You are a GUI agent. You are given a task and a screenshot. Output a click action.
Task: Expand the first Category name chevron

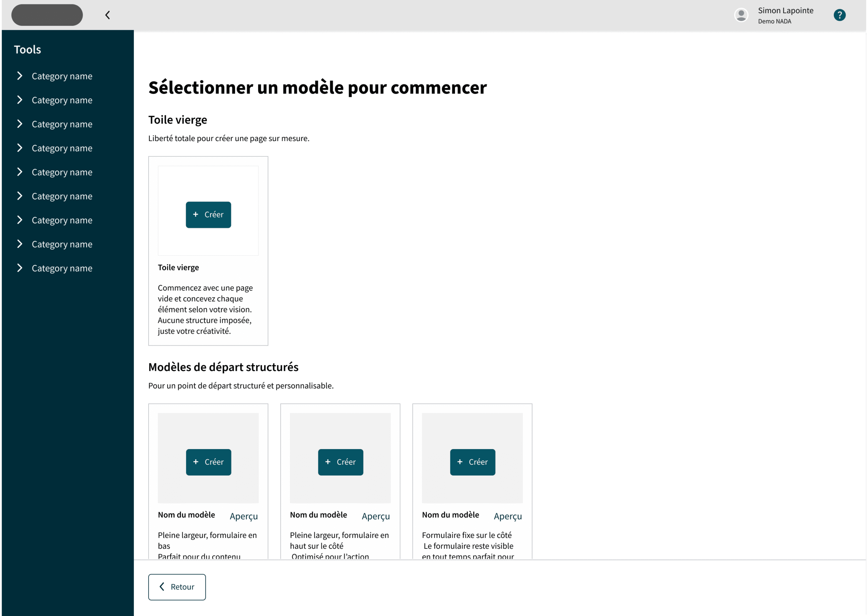[x=20, y=76]
